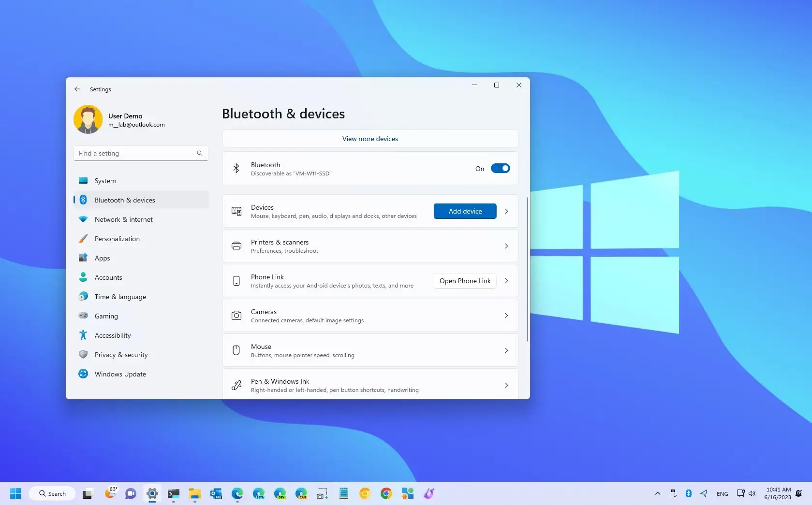812x505 pixels.
Task: Switch to the Windows Update section
Action: (120, 374)
